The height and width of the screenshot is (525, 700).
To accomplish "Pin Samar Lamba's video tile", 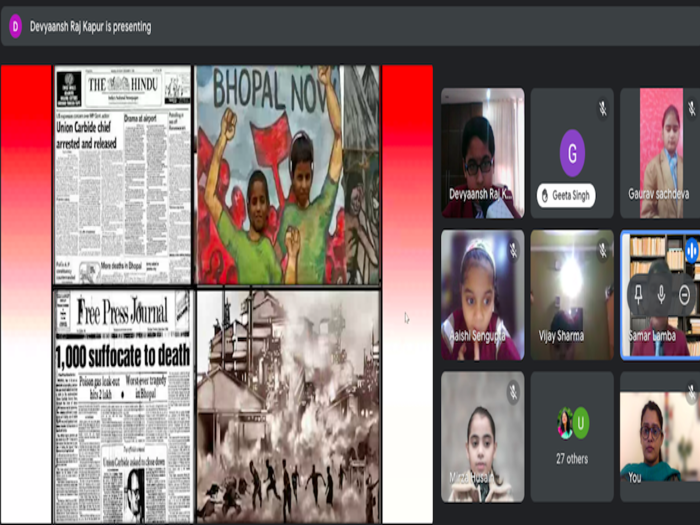I will pyautogui.click(x=638, y=295).
